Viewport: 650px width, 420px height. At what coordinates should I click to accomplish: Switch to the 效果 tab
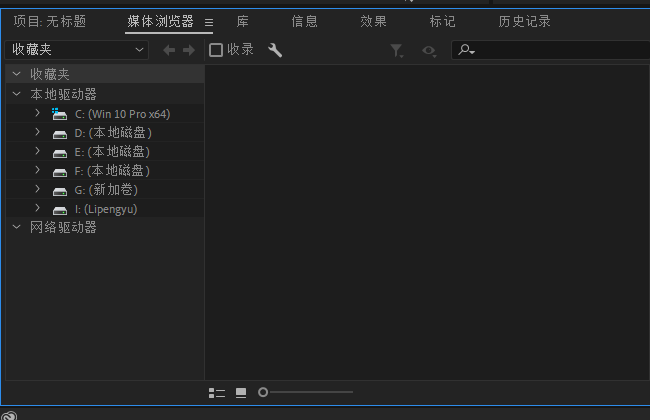pyautogui.click(x=373, y=21)
